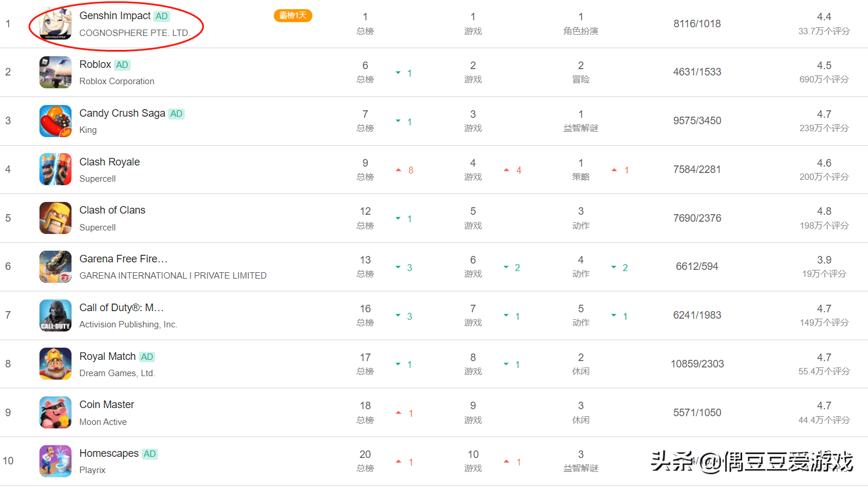This screenshot has width=868, height=487.
Task: Click publisher King
Action: click(88, 130)
